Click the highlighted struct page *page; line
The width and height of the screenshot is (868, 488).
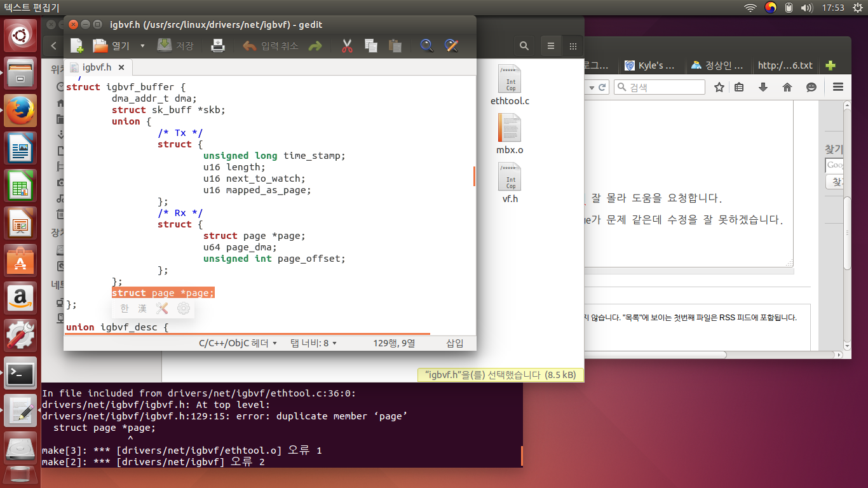[163, 293]
